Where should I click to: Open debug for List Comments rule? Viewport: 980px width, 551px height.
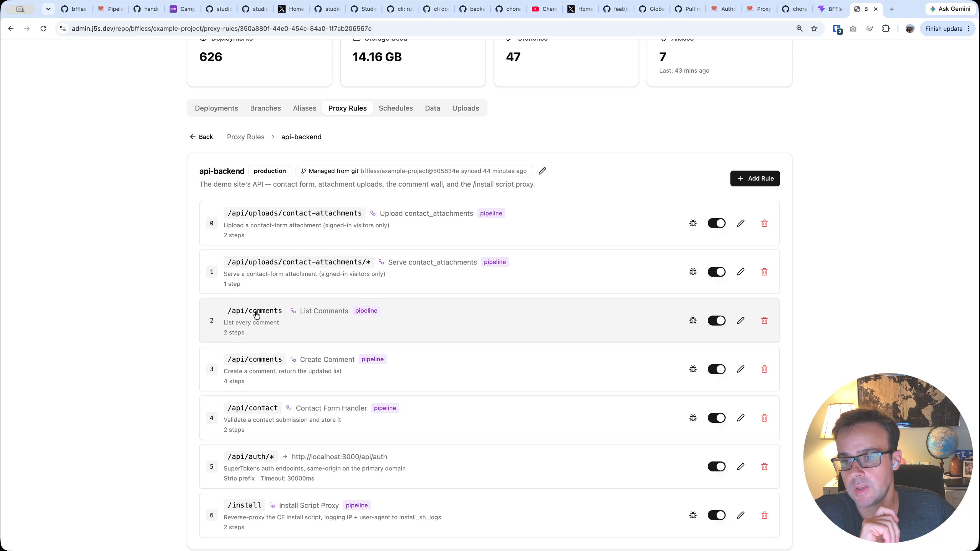(693, 320)
